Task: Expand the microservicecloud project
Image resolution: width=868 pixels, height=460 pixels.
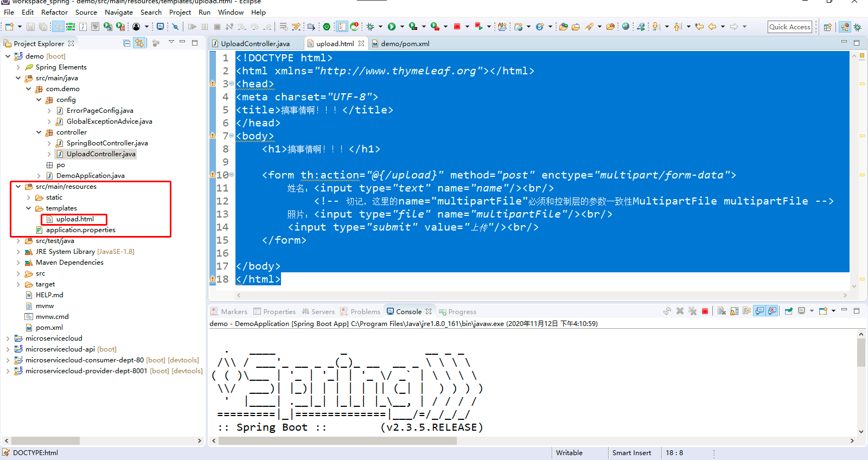Action: pyautogui.click(x=8, y=338)
